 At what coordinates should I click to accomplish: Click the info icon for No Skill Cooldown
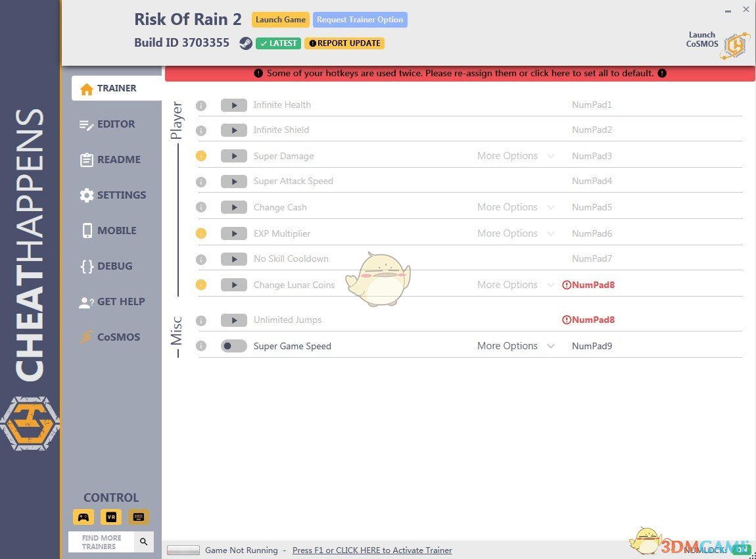[x=201, y=260]
